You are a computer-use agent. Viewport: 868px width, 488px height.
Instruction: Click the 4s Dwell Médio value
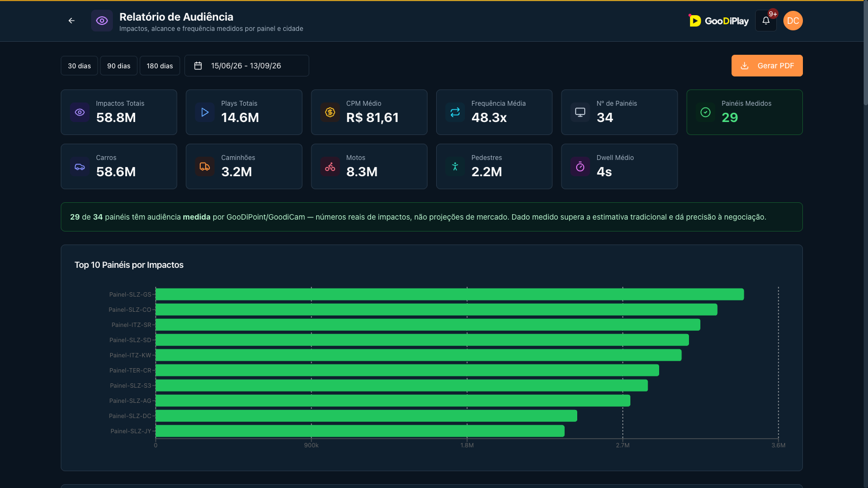604,172
